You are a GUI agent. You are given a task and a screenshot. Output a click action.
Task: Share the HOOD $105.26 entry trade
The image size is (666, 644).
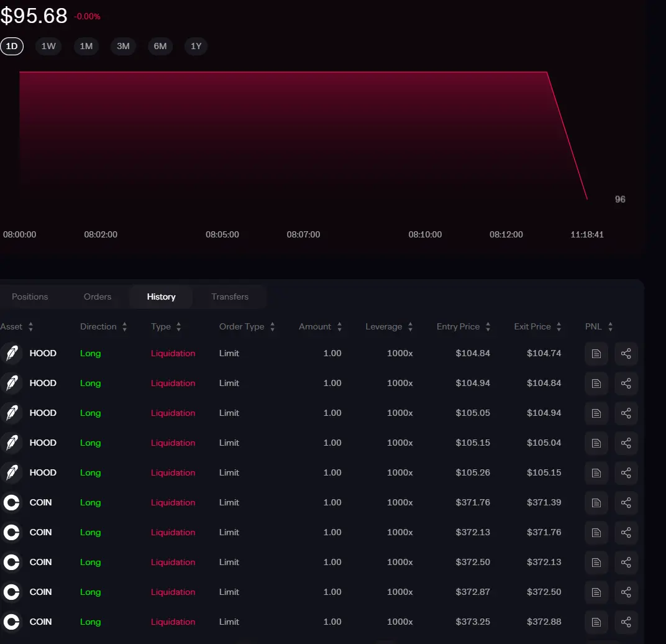(x=626, y=472)
